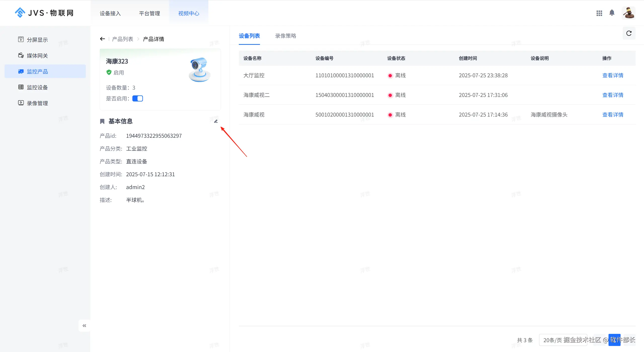Open 媒体网关 in the sidebar
Screen dimensions: 644x352
coord(37,56)
